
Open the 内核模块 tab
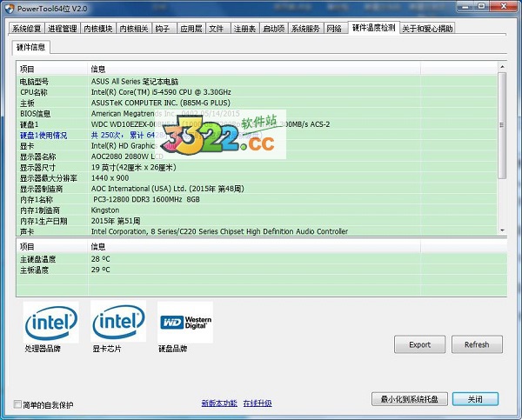97,29
